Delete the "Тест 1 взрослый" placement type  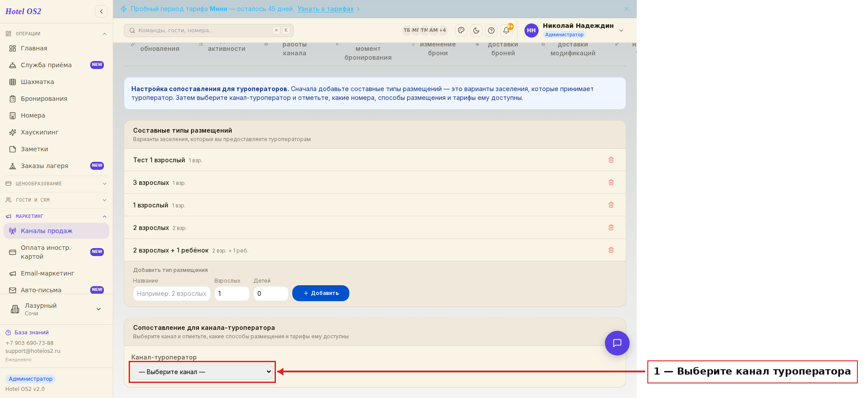pyautogui.click(x=611, y=160)
